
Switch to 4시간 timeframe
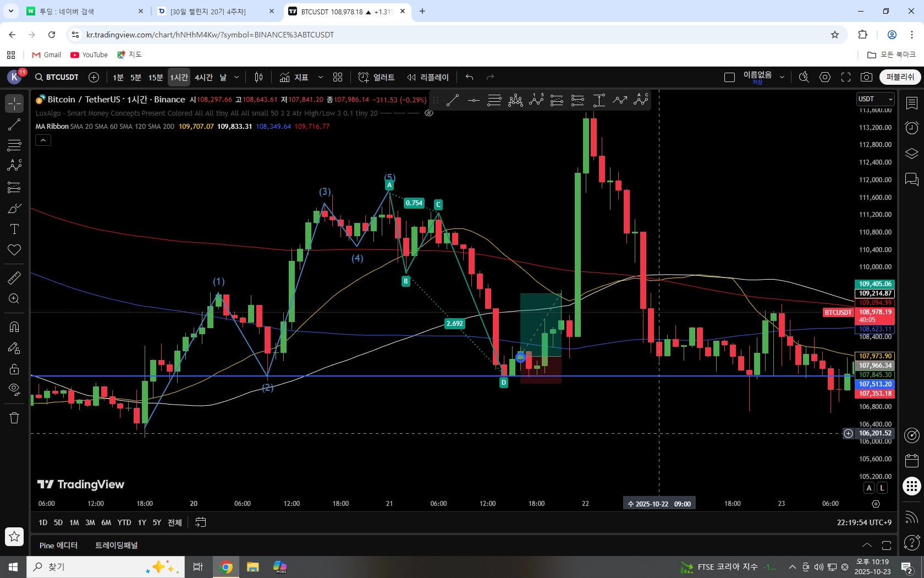click(204, 77)
